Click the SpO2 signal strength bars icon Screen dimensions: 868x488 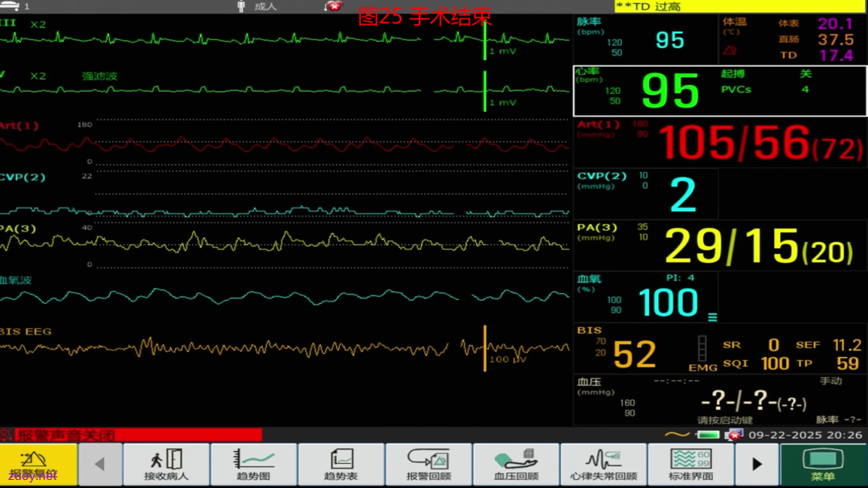[x=712, y=317]
